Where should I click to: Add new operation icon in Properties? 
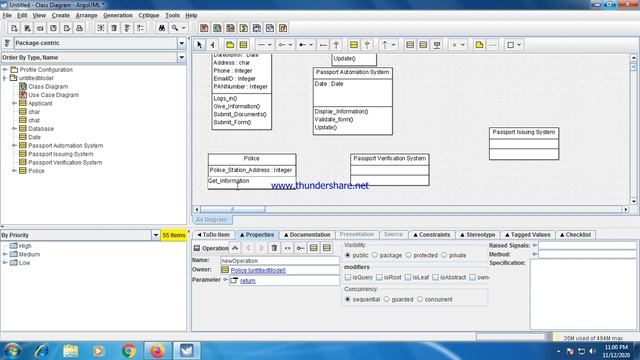tap(313, 248)
